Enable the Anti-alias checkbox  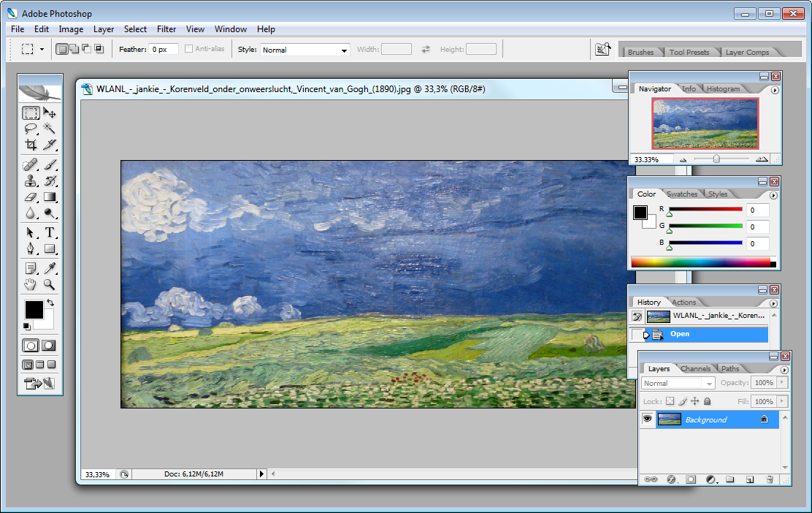point(188,49)
